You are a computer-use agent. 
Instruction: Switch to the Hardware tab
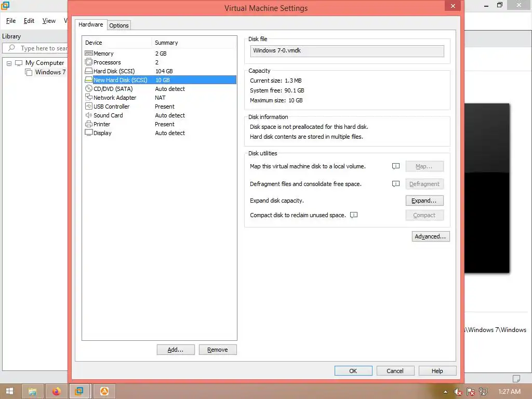pyautogui.click(x=90, y=24)
